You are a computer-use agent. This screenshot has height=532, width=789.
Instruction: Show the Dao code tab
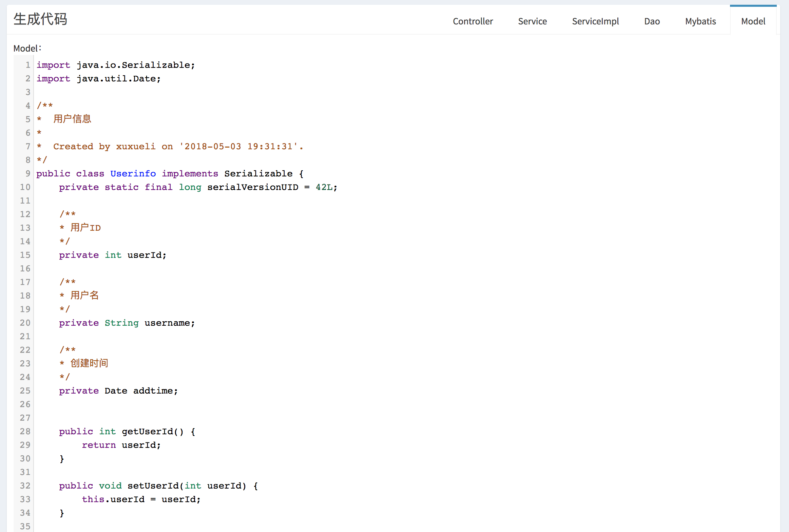pos(652,21)
